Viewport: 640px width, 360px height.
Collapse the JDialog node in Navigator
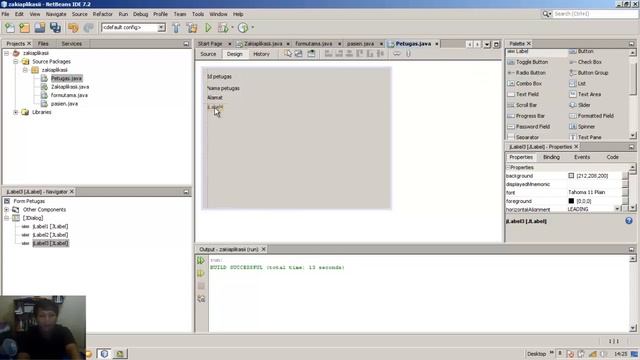(7, 218)
